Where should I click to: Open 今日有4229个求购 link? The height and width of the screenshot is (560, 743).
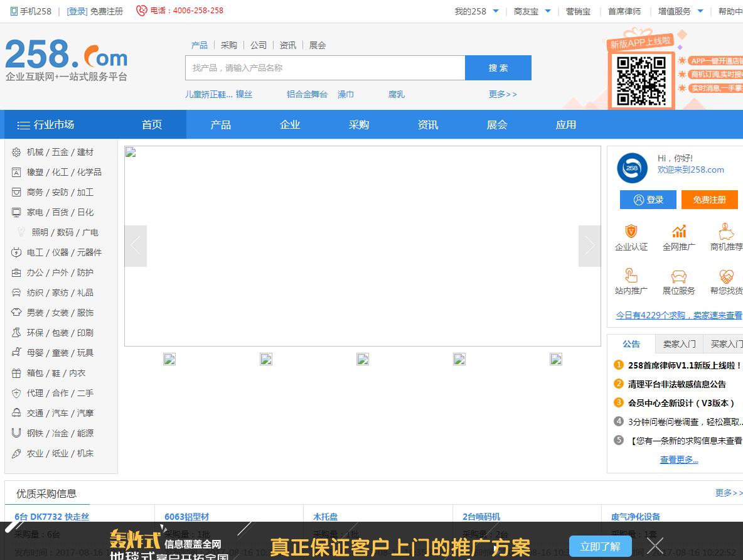678,315
